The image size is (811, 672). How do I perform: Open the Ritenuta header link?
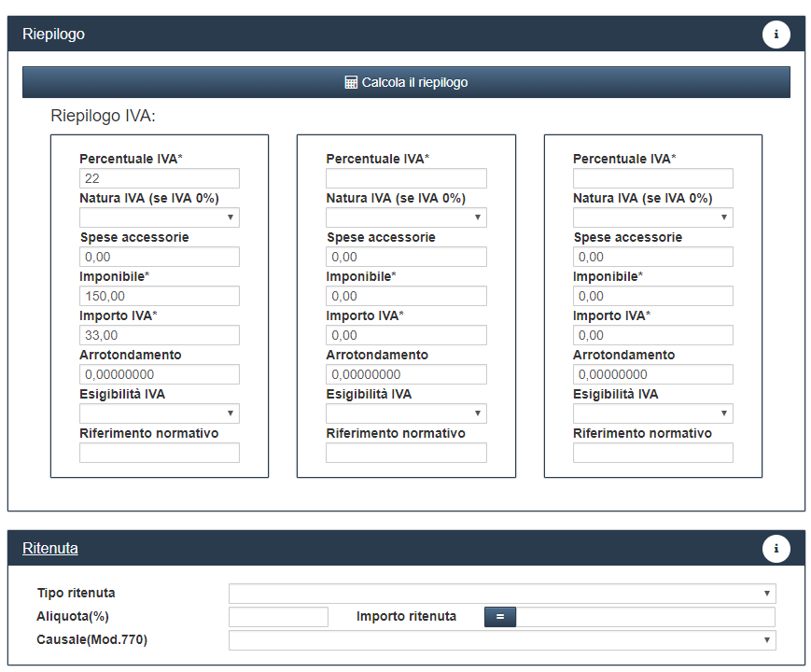click(50, 549)
